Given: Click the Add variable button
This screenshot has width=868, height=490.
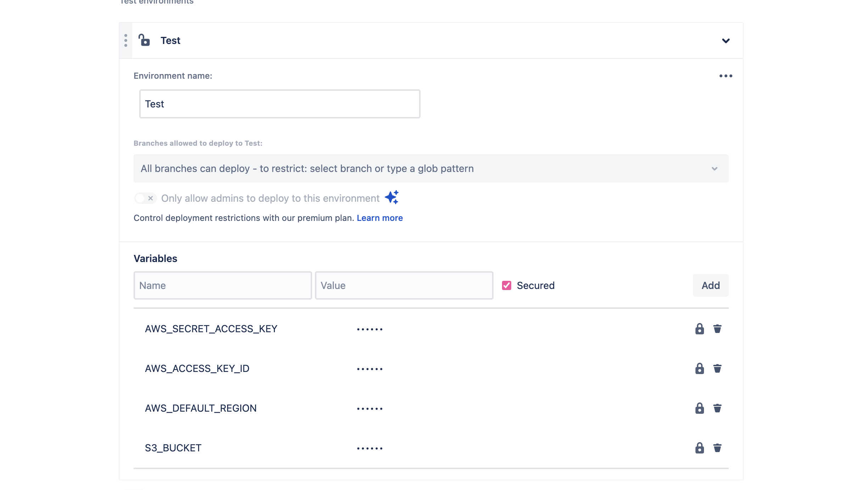Looking at the screenshot, I should click(x=710, y=285).
